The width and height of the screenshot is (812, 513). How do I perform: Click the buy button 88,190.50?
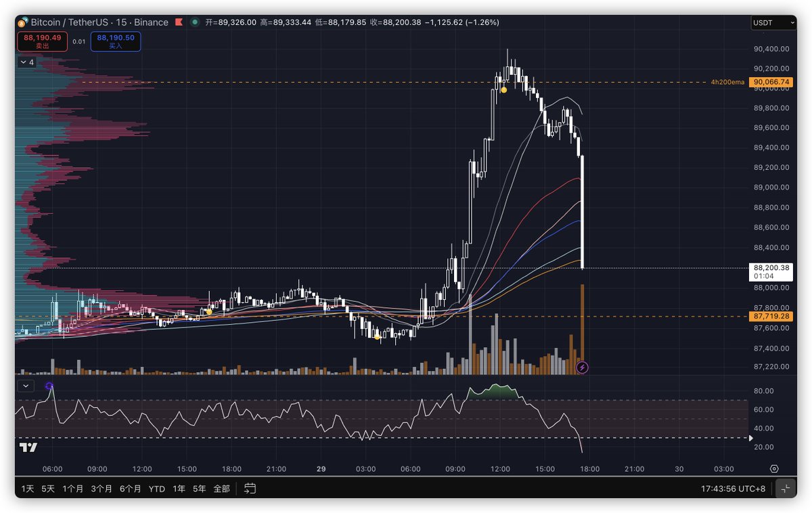(x=115, y=41)
